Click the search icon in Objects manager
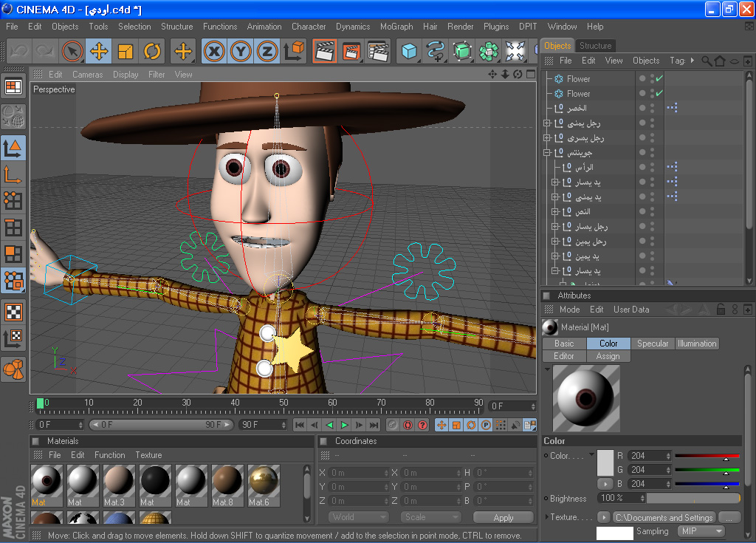 tap(707, 61)
